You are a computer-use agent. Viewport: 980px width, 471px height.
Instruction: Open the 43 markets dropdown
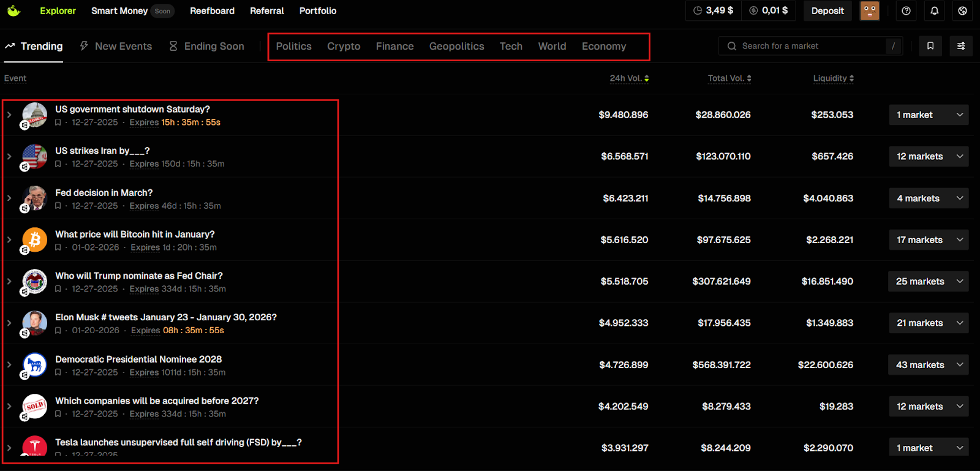pyautogui.click(x=929, y=364)
